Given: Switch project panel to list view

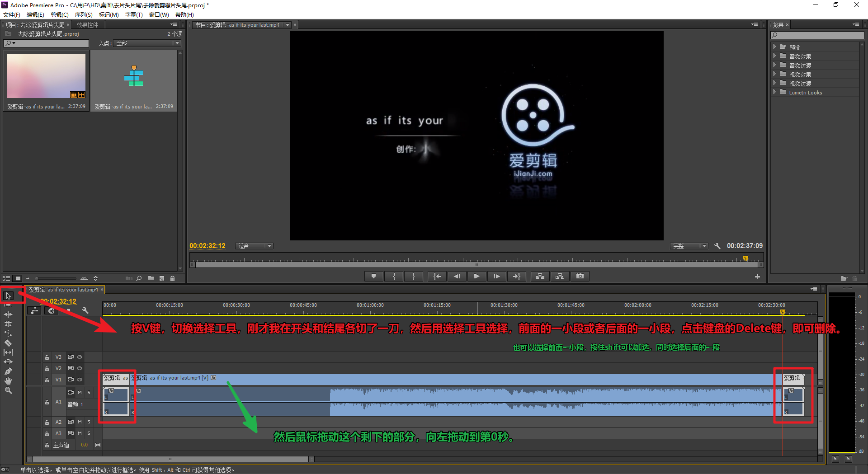Looking at the screenshot, I should point(6,278).
